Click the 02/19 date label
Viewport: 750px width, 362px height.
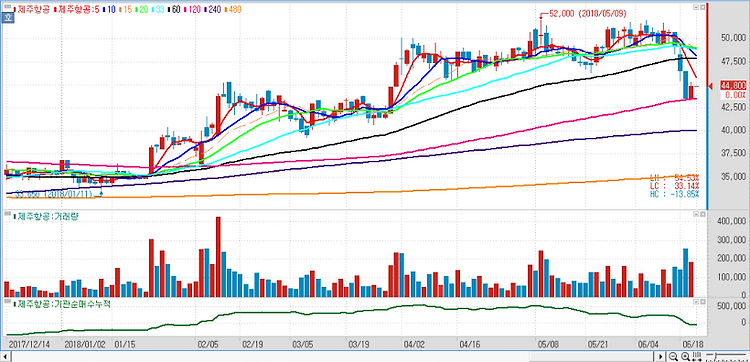coord(252,344)
